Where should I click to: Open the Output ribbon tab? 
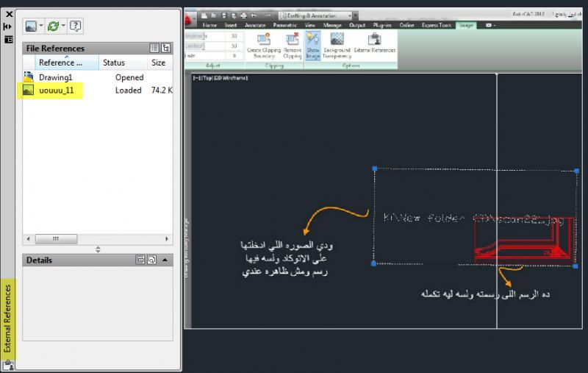click(357, 25)
